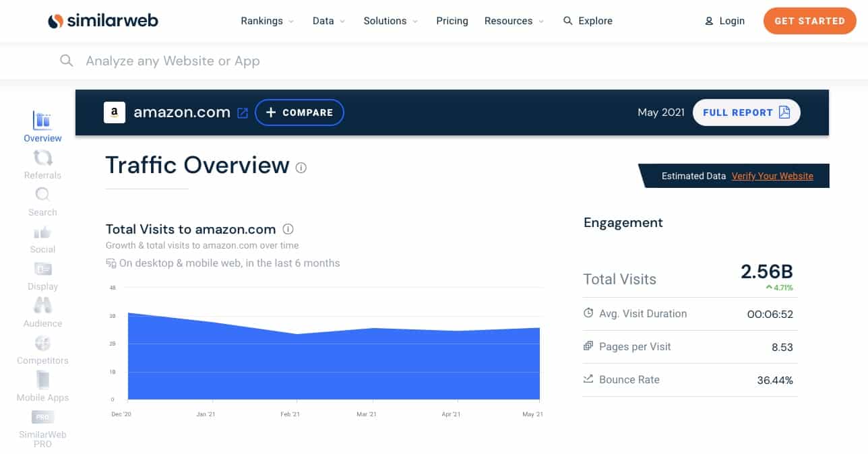The width and height of the screenshot is (868, 454).
Task: Expand the Resources dropdown menu
Action: (x=514, y=21)
